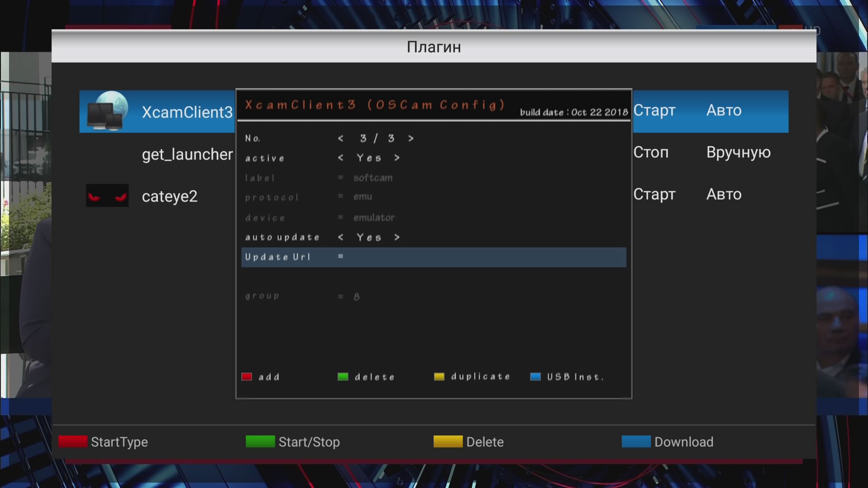Click the blue USB Inst. color key
The image size is (868, 488).
click(x=535, y=377)
